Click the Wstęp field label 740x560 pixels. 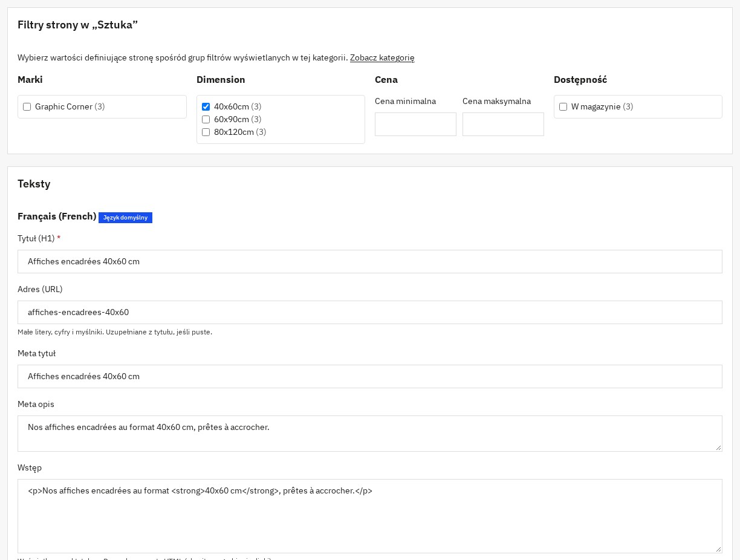(x=30, y=468)
